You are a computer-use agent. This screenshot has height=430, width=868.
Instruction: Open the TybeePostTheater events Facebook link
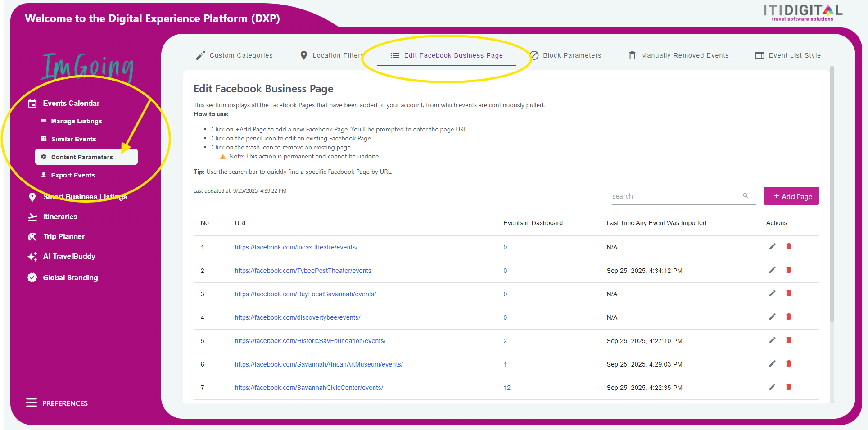(x=303, y=271)
